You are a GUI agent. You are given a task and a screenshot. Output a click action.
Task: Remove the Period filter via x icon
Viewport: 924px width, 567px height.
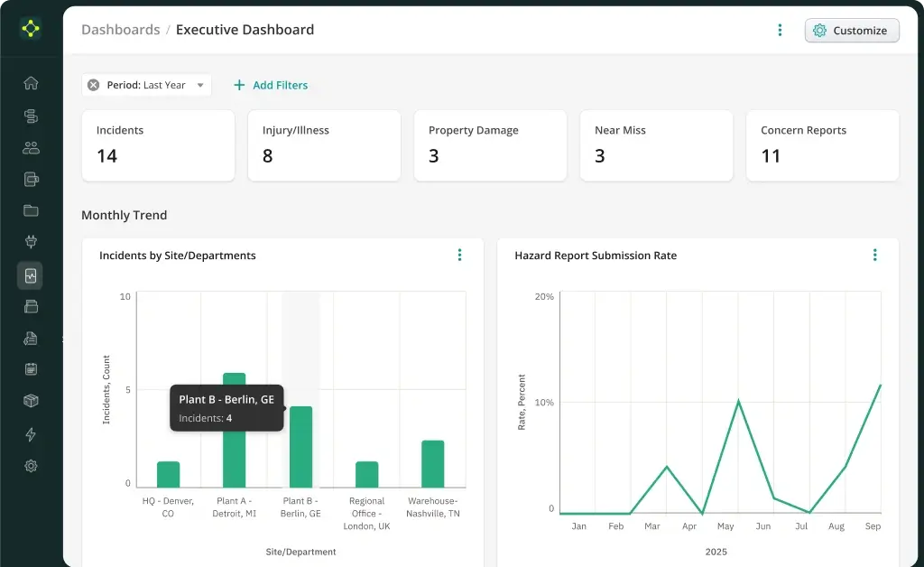pos(93,85)
